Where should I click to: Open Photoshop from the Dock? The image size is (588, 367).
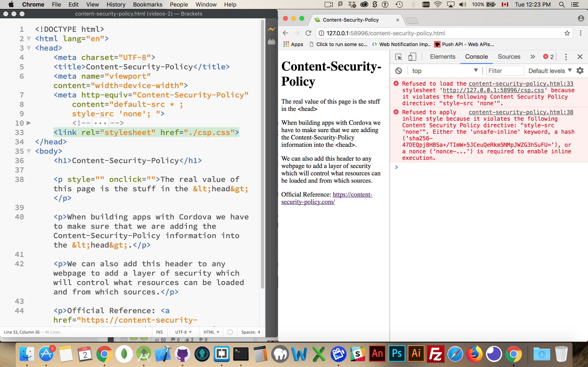pyautogui.click(x=397, y=354)
